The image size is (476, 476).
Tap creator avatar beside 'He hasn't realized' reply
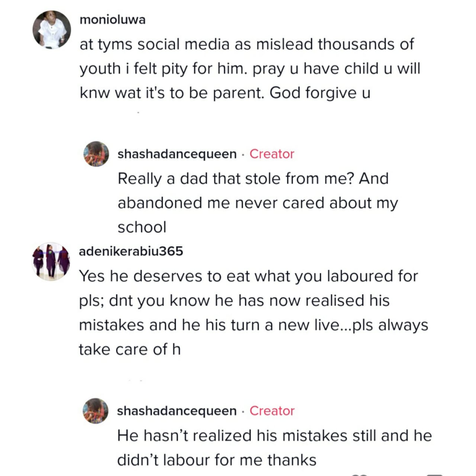coord(96,411)
